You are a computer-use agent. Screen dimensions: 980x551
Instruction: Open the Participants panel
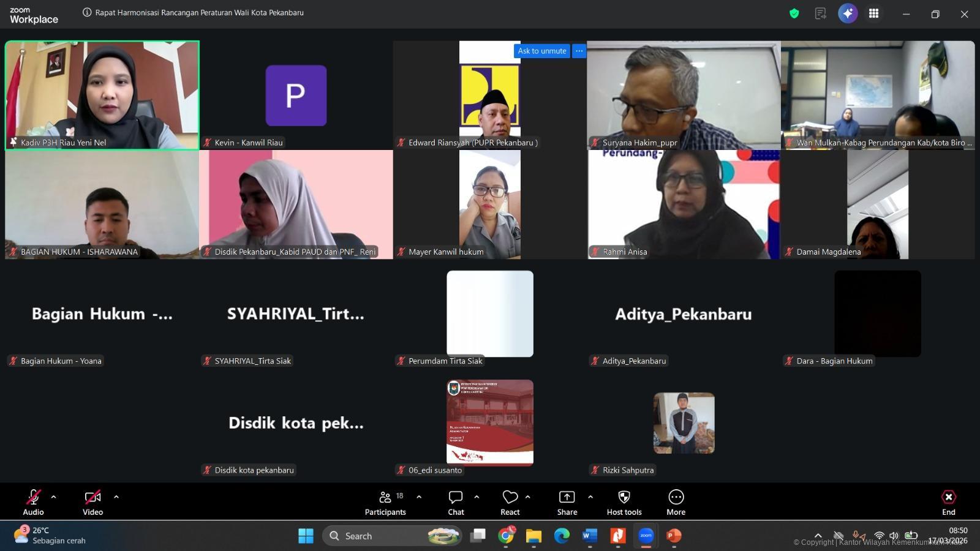(x=385, y=503)
